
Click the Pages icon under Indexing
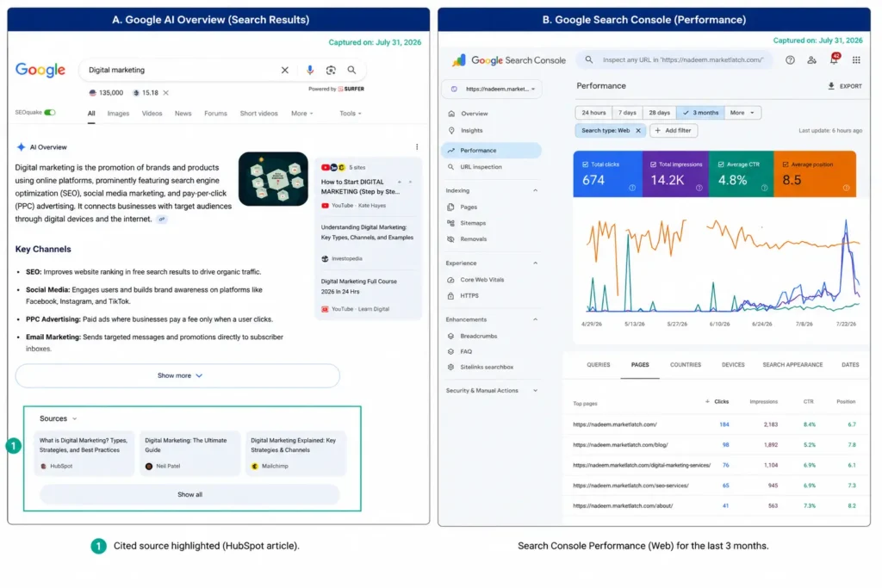click(x=450, y=207)
